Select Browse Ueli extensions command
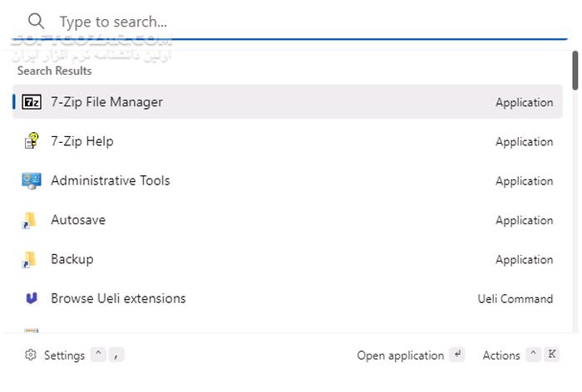The height and width of the screenshot is (392, 582). coord(288,298)
